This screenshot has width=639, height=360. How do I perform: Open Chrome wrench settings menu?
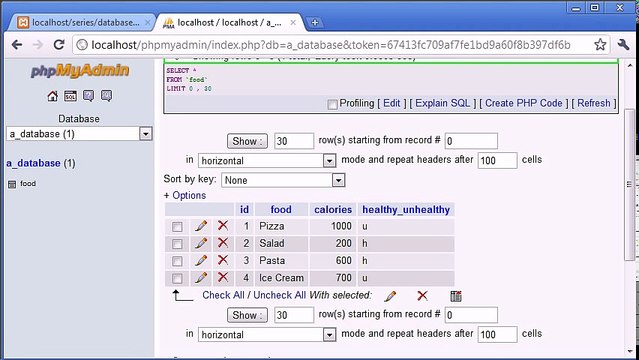623,44
